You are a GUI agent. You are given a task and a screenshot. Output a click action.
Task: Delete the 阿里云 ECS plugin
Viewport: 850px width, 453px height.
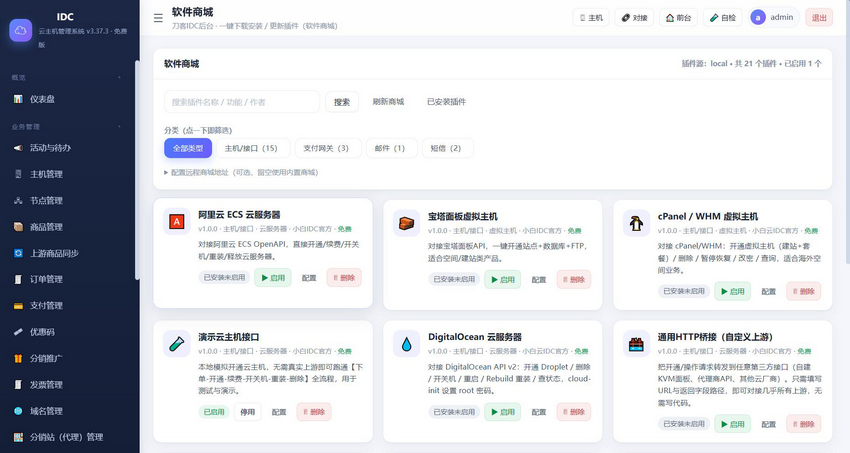[344, 277]
